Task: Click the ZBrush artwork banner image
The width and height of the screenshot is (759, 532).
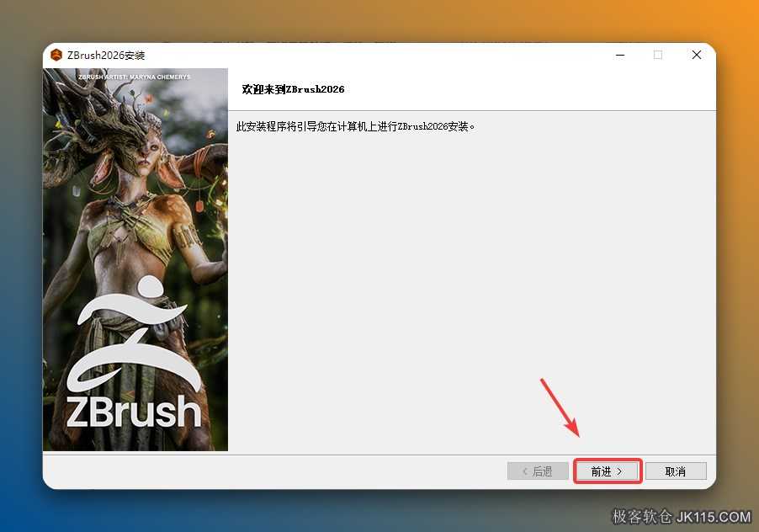Action: 135,259
